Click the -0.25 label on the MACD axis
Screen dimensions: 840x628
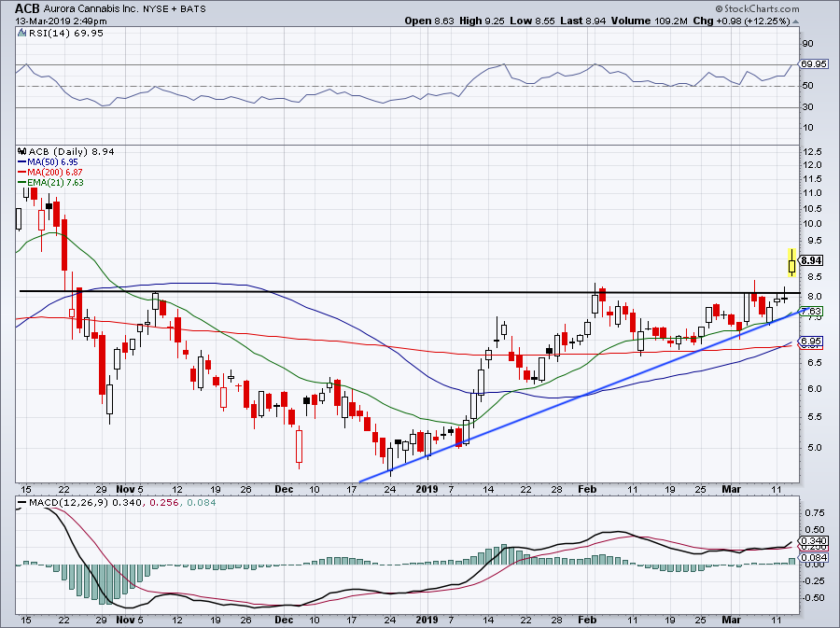click(x=812, y=581)
